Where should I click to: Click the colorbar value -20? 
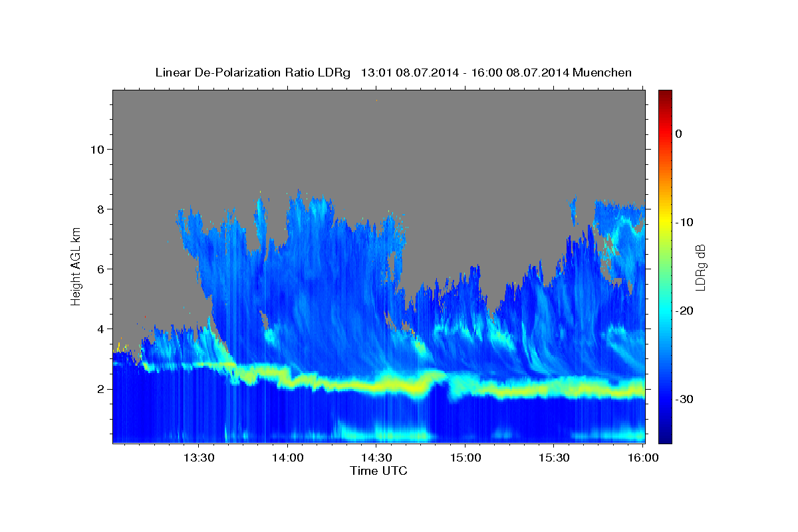685,311
